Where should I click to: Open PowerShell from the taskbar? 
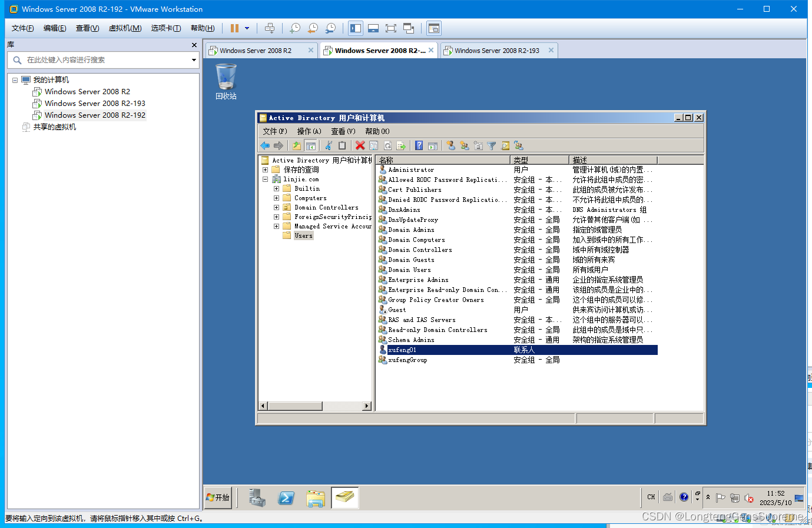point(286,498)
